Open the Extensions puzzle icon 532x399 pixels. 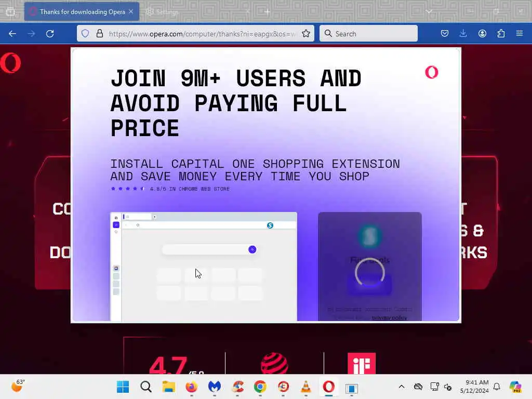click(x=501, y=33)
